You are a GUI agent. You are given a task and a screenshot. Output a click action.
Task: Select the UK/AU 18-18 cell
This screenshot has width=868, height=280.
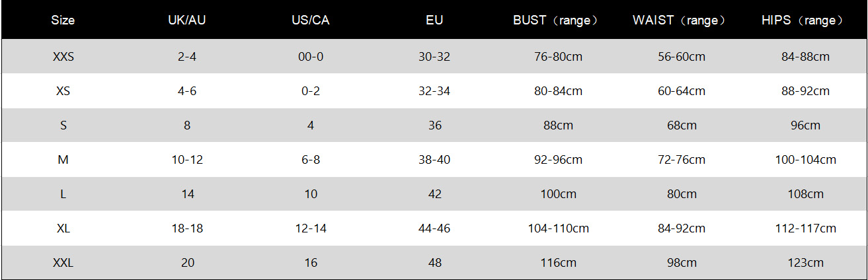187,228
